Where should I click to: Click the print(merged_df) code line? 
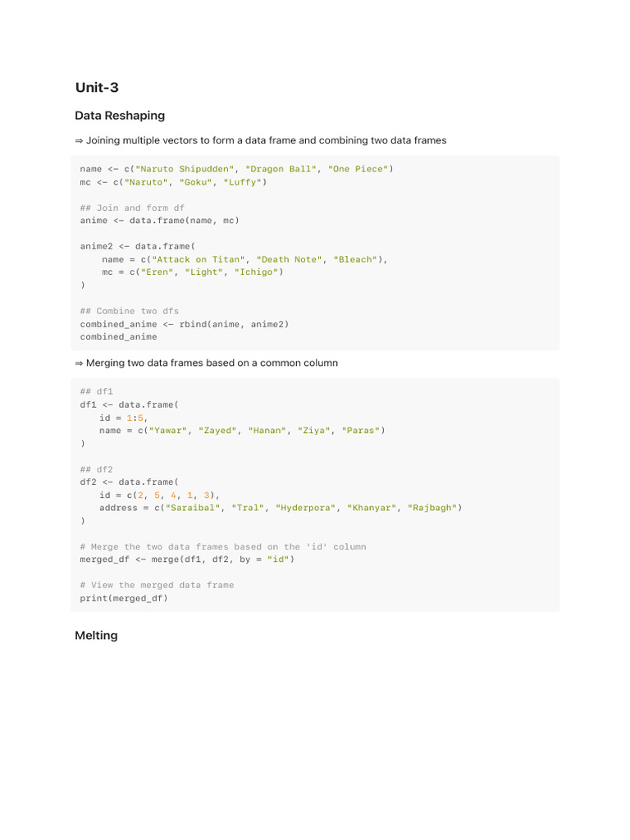123,598
